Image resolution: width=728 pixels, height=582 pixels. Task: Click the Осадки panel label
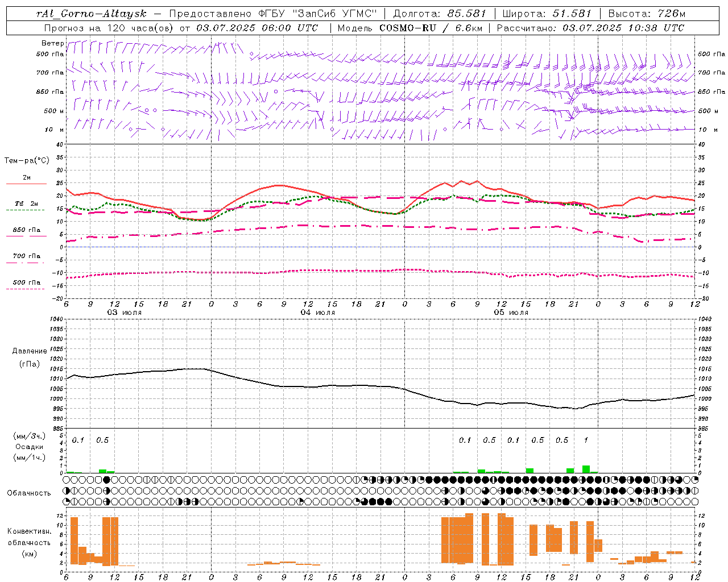(30, 447)
